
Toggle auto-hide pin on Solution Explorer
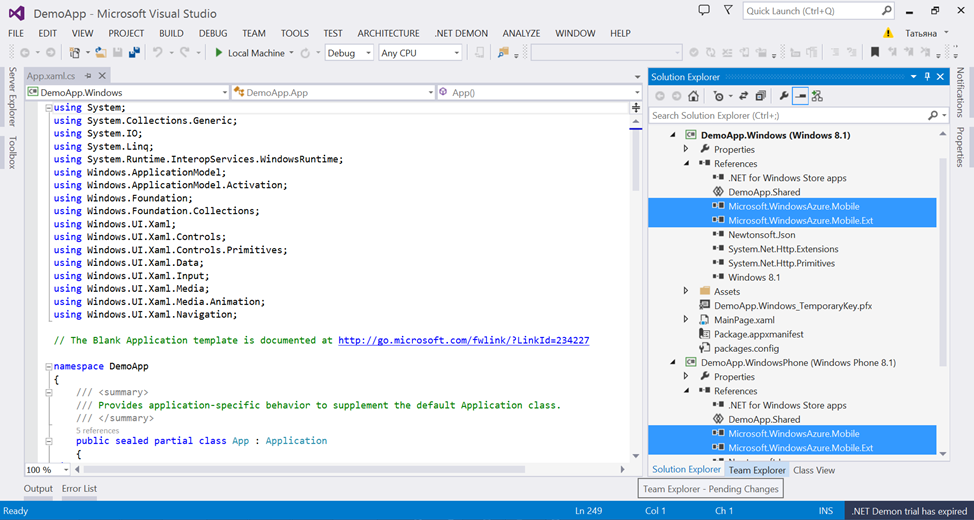point(927,76)
